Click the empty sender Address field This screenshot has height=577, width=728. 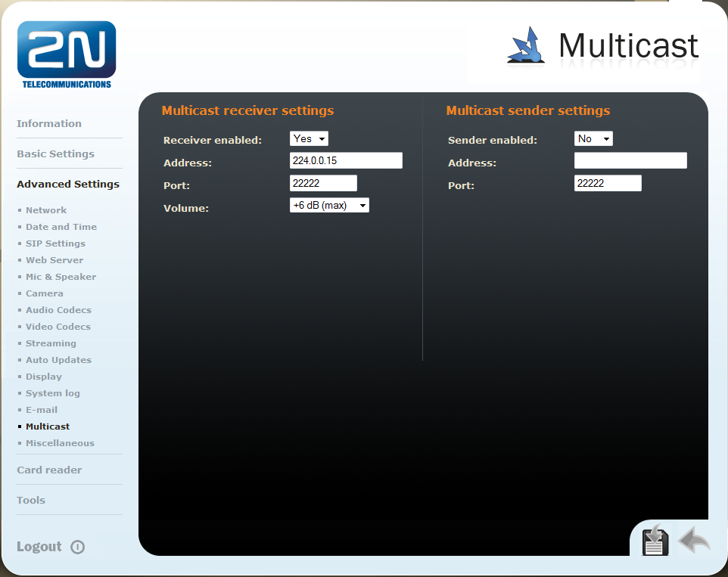(630, 160)
